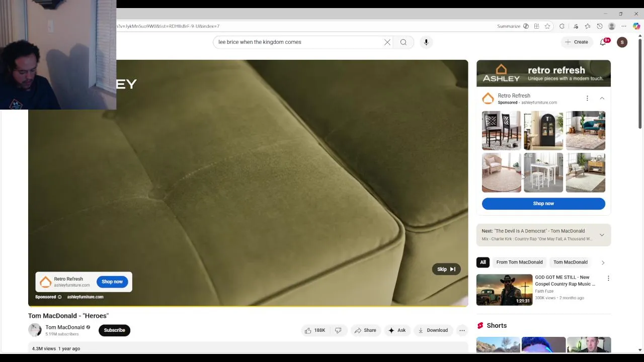Viewport: 644px width, 362px height.
Task: Click Summarize in the address bar
Action: (x=509, y=26)
